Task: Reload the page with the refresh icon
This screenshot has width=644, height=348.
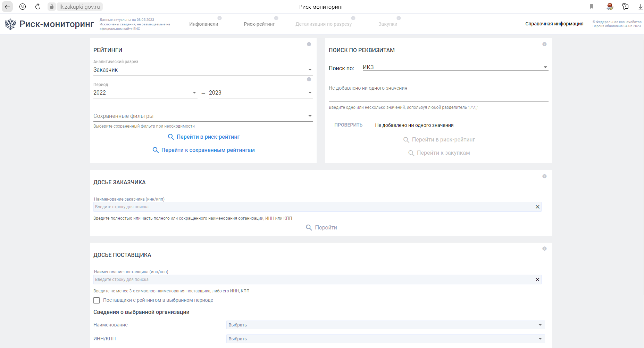Action: (38, 7)
